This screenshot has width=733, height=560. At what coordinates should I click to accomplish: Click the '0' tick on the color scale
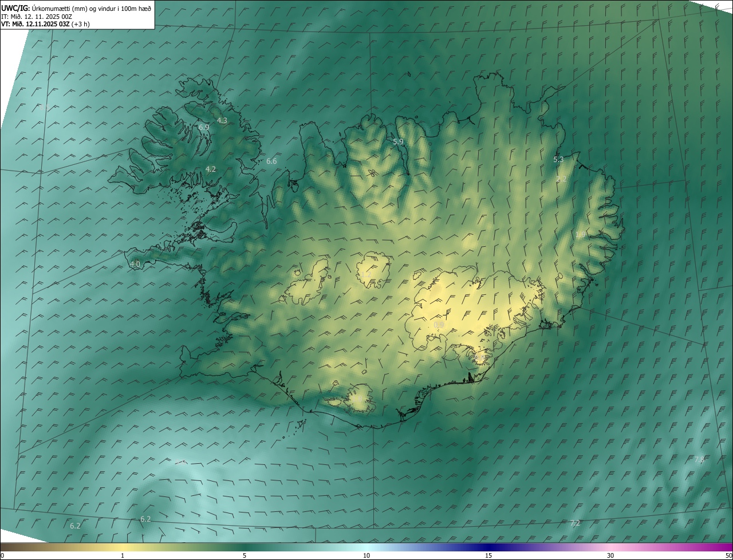pos(2,555)
